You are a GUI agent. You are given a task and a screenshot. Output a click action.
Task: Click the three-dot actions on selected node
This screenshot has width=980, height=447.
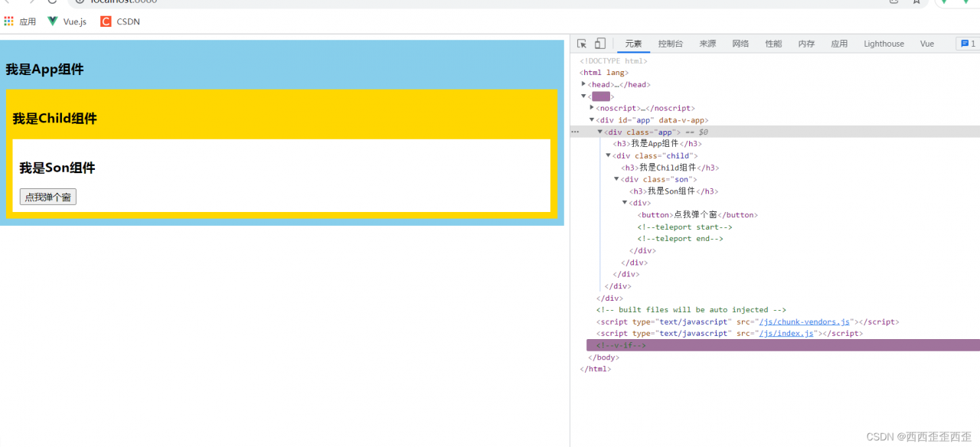tap(575, 132)
